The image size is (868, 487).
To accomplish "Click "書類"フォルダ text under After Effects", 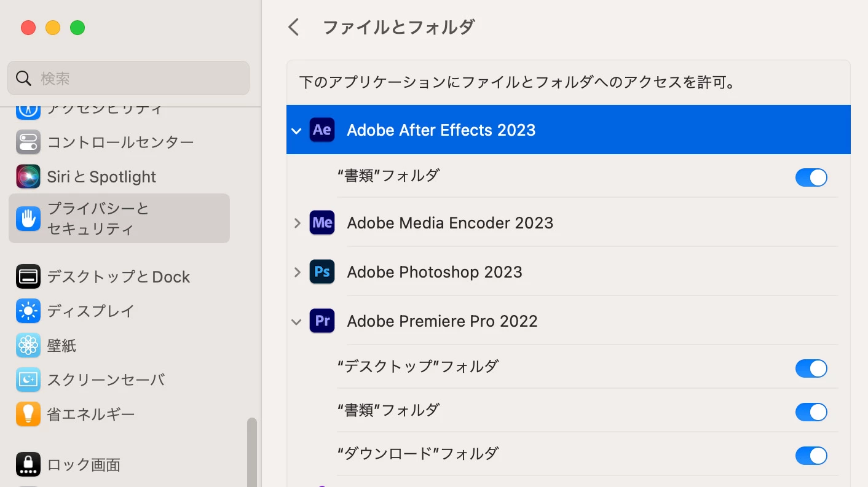I will (x=389, y=176).
